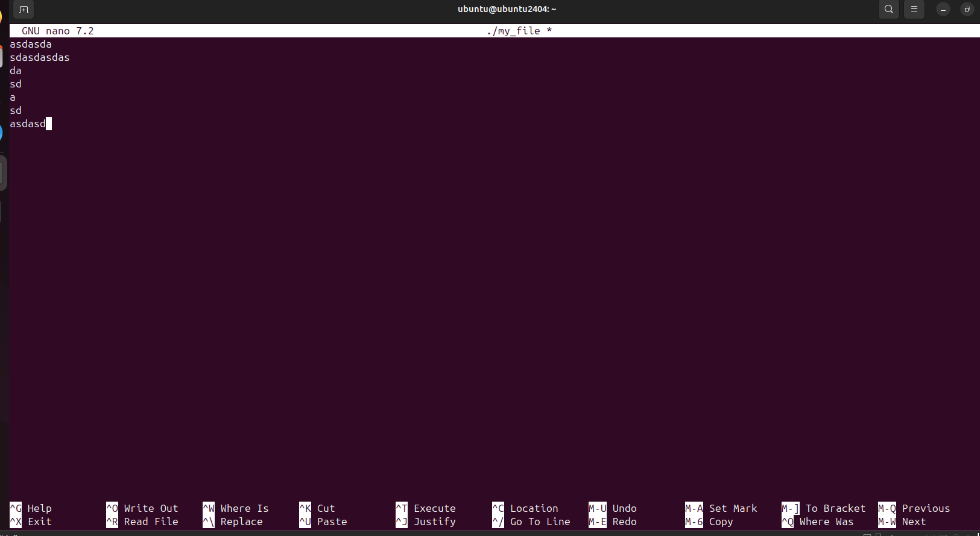This screenshot has width=980, height=536.
Task: Click the M-U Undo shortcut
Action: (x=613, y=508)
